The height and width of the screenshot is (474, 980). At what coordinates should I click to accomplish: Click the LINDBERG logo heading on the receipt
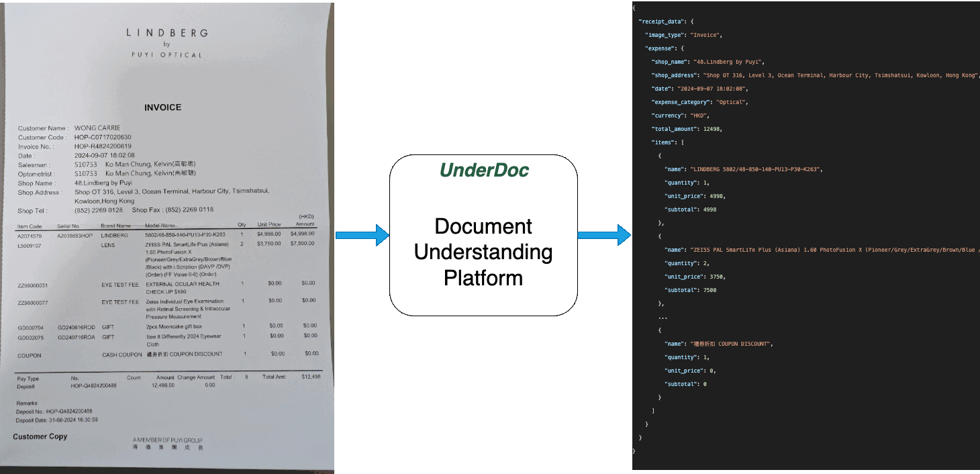coord(167,32)
